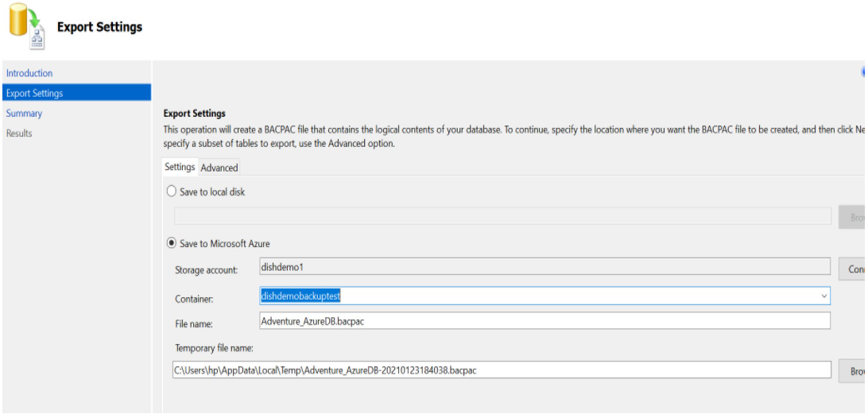Go to the Export Settings step
This screenshot has width=868, height=414.
pos(76,93)
